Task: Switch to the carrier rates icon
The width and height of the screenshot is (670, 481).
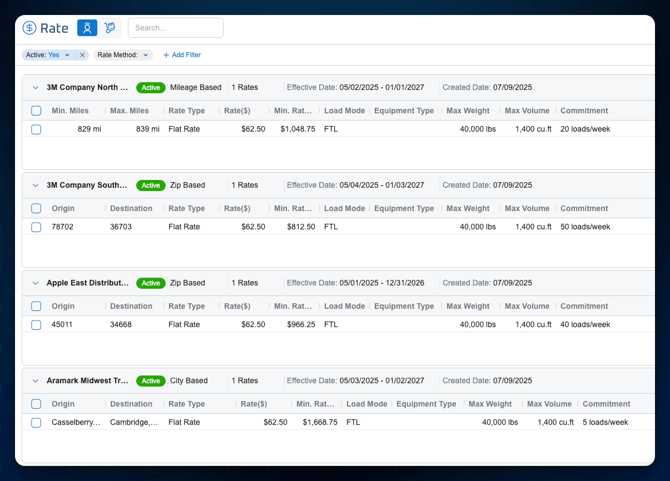Action: click(110, 28)
